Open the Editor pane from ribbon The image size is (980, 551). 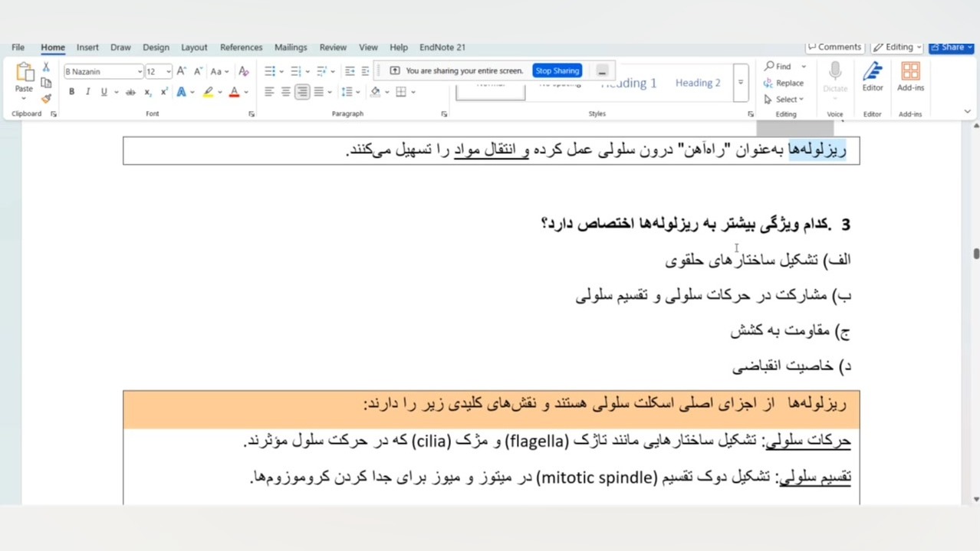click(x=872, y=77)
